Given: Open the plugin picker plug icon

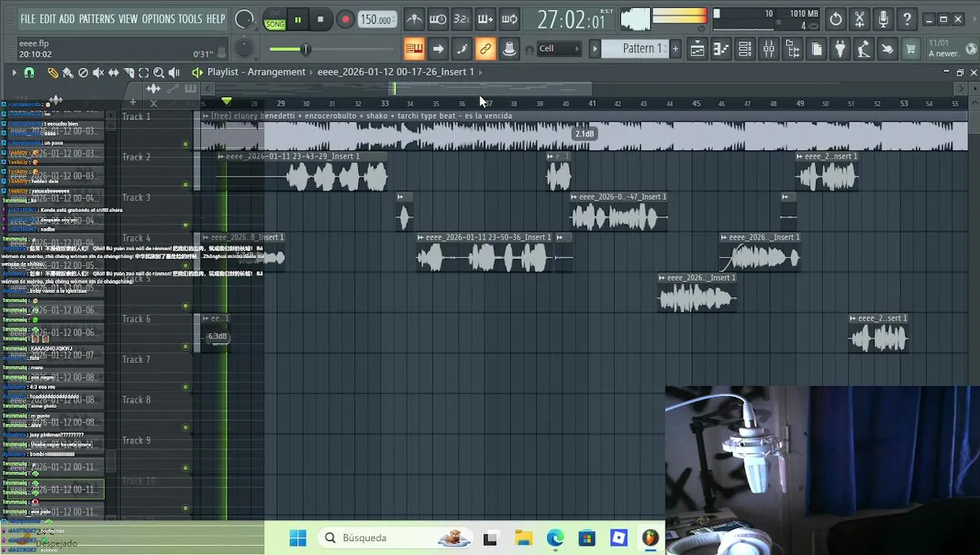Looking at the screenshot, I should tap(841, 49).
